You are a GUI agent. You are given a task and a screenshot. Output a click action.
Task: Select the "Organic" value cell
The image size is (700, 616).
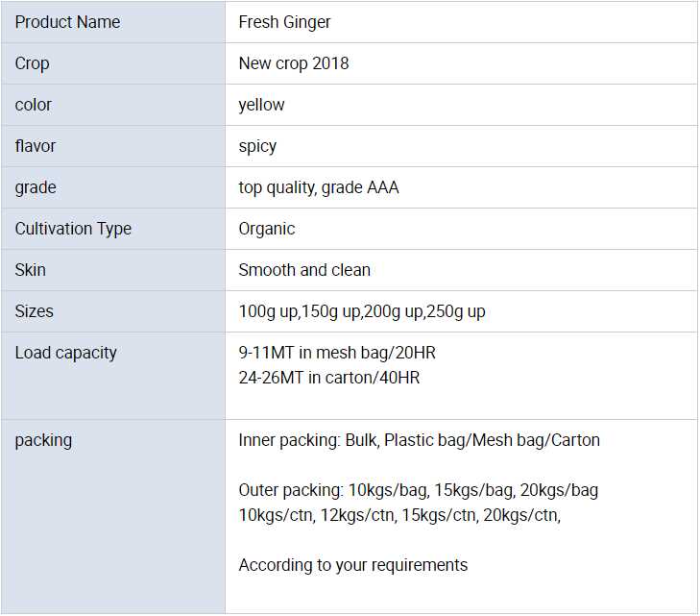click(266, 229)
